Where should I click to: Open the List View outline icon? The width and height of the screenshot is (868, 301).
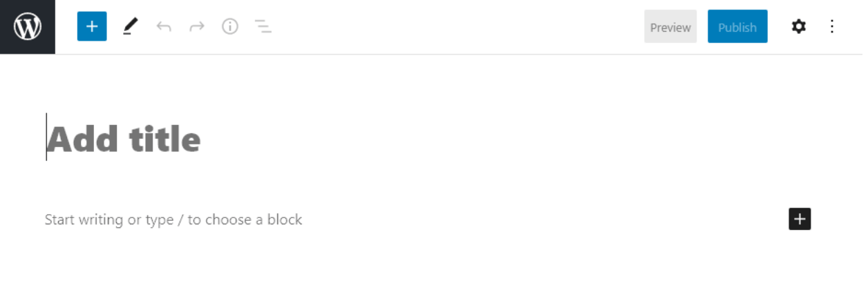(263, 27)
